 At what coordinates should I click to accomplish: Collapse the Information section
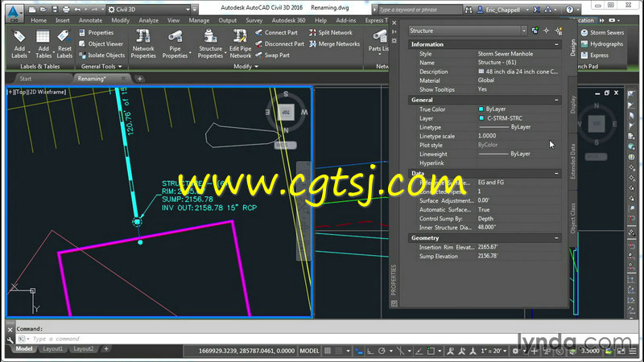(x=556, y=44)
